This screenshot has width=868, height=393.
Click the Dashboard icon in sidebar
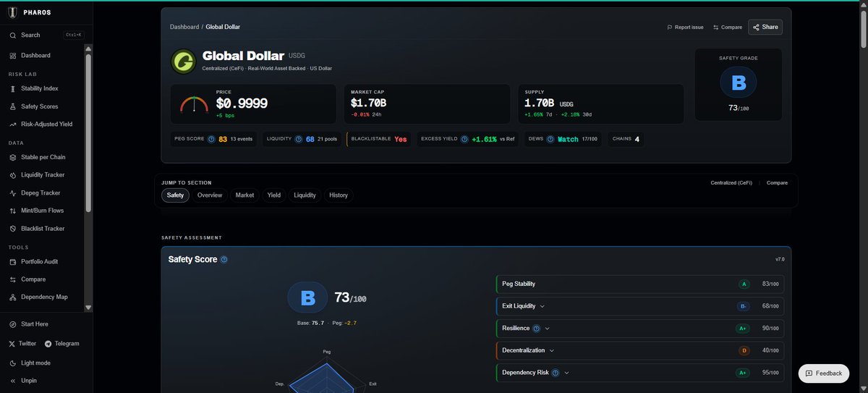click(13, 56)
